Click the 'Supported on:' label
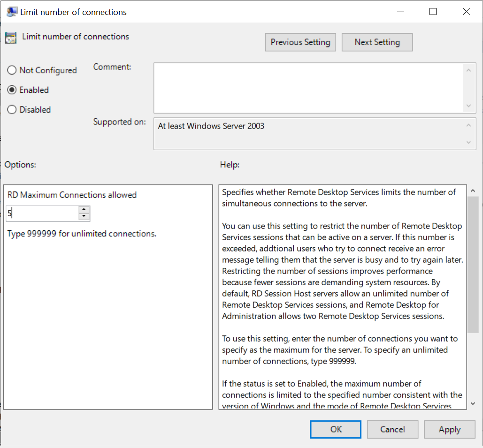Screen dimensions: 483x448 click(120, 122)
